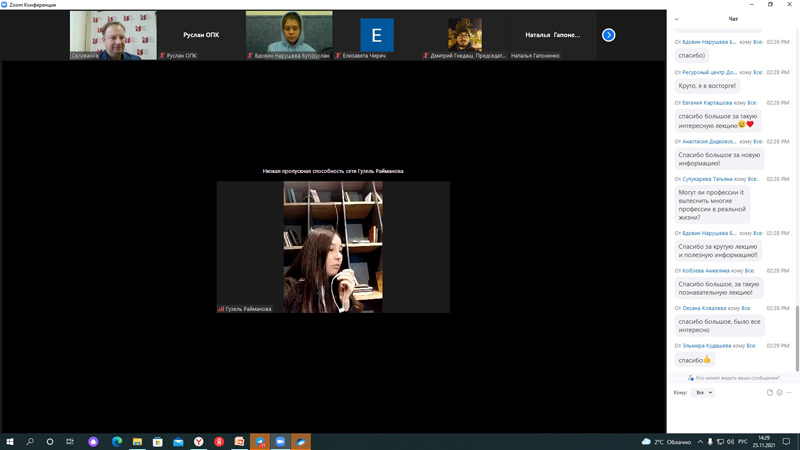Expand the 'Кому: Все' recipient dropdown
The image size is (800, 450).
click(704, 393)
